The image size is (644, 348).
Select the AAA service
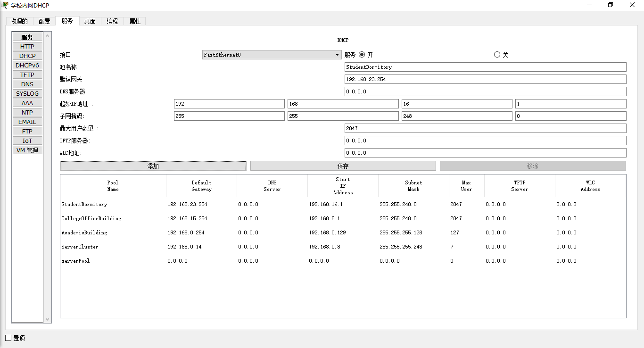point(27,103)
